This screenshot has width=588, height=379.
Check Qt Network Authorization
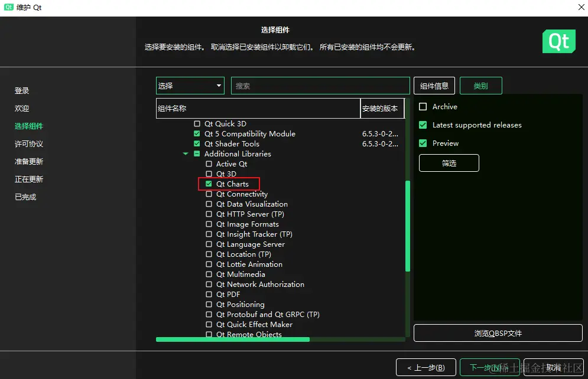[209, 285]
